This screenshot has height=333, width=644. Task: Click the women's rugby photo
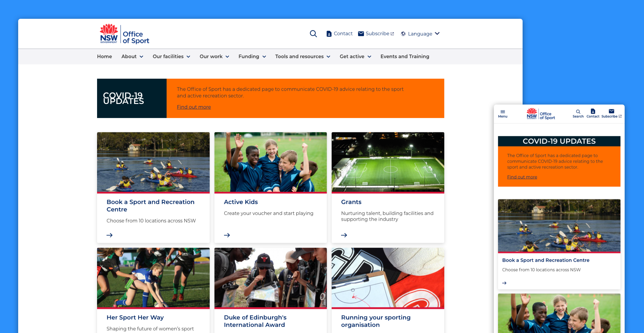[153, 277]
